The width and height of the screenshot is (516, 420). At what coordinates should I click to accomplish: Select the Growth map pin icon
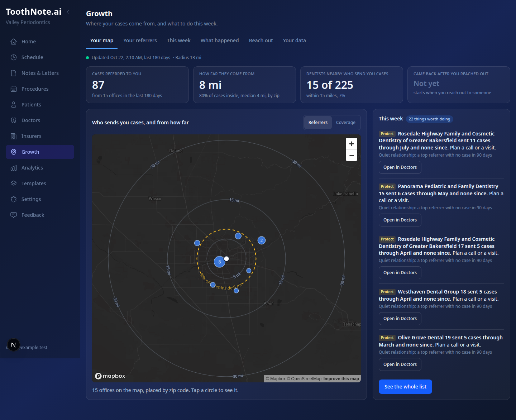[x=14, y=152]
